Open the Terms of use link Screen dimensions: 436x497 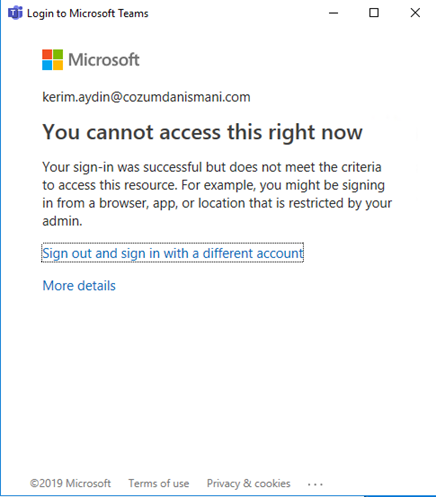click(159, 483)
